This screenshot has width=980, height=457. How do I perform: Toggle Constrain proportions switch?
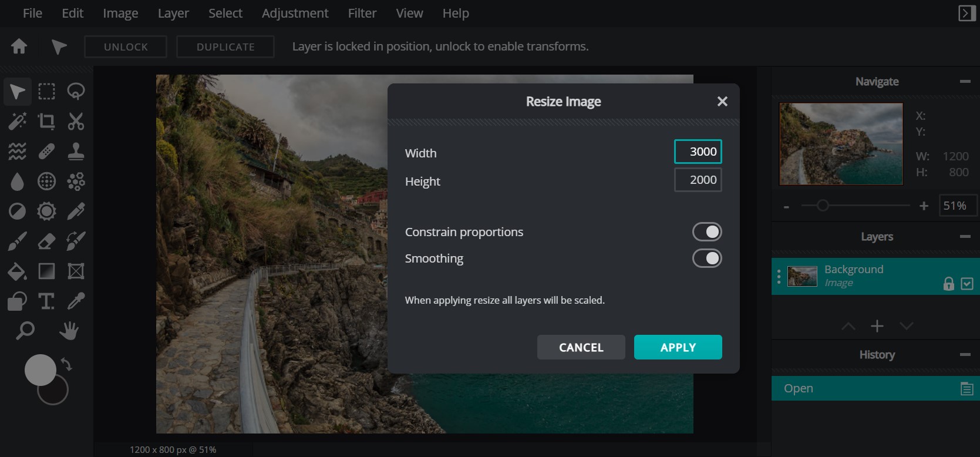pos(706,232)
